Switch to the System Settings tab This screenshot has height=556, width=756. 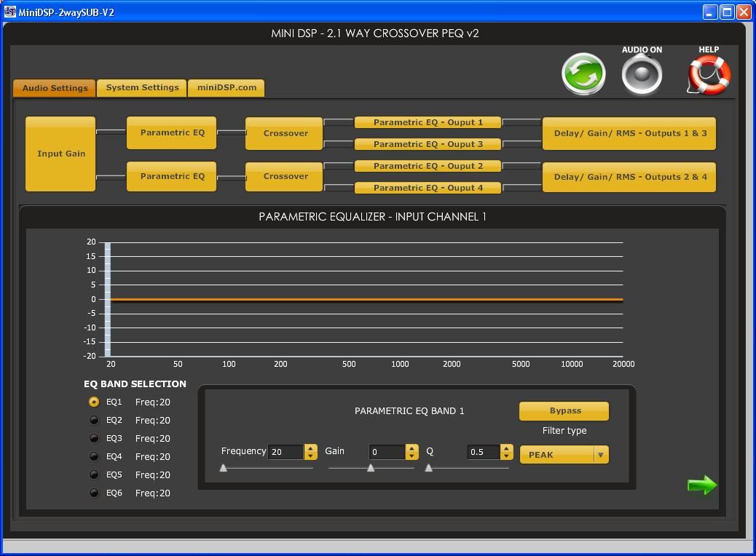point(142,88)
